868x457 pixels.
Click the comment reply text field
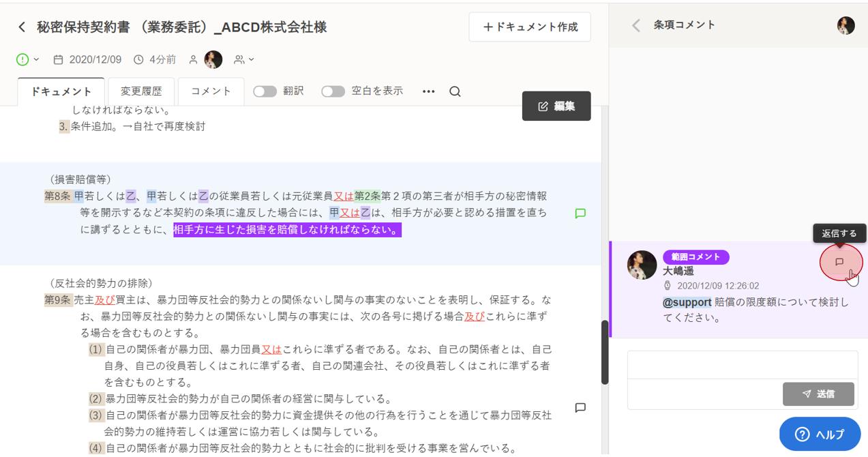pos(742,365)
